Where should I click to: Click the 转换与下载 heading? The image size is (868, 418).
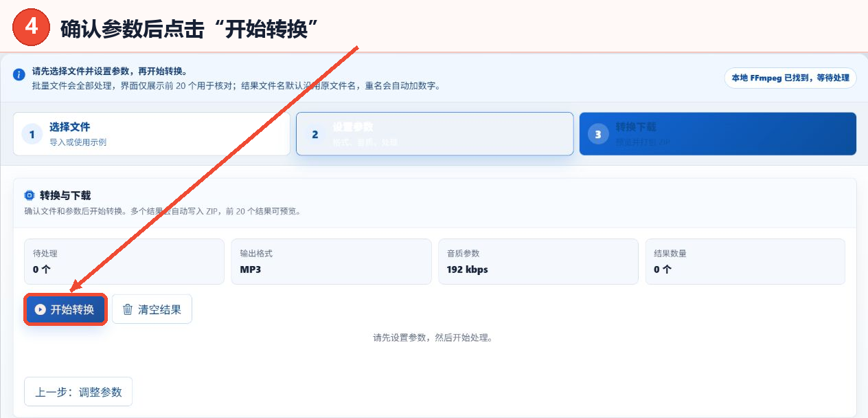click(x=65, y=195)
